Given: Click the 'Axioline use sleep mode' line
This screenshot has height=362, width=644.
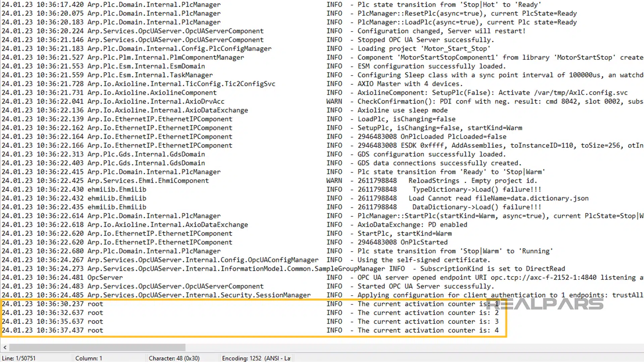Looking at the screenshot, I should pyautogui.click(x=402, y=110).
